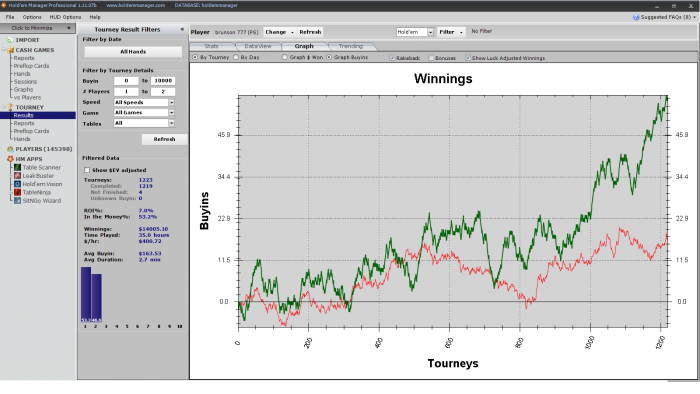Open the File menu

(10, 17)
